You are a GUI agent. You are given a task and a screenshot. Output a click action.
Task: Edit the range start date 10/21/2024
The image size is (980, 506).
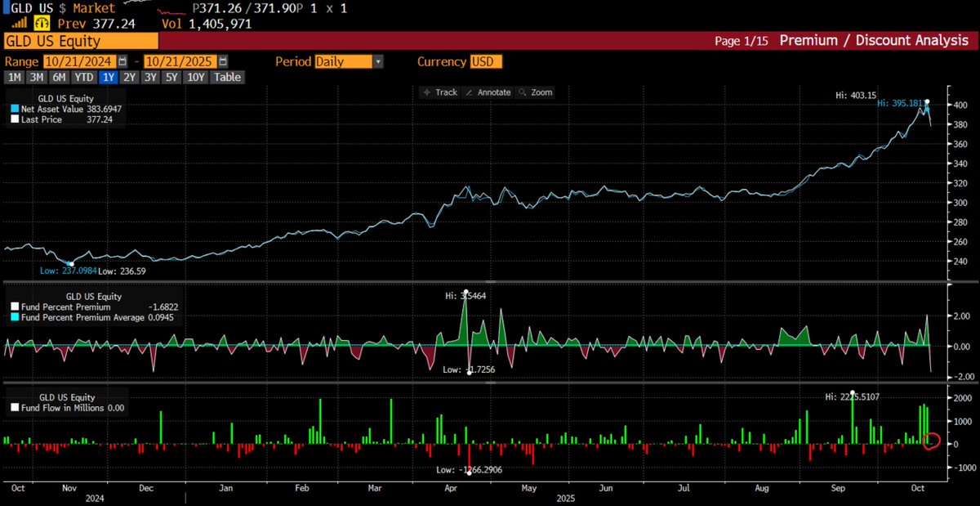pyautogui.click(x=80, y=61)
